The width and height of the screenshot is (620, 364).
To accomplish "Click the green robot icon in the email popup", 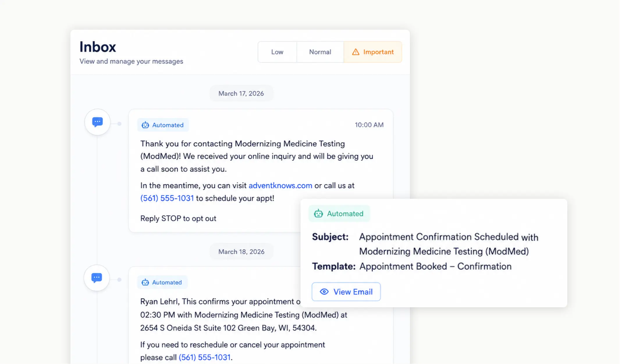I will pos(318,214).
